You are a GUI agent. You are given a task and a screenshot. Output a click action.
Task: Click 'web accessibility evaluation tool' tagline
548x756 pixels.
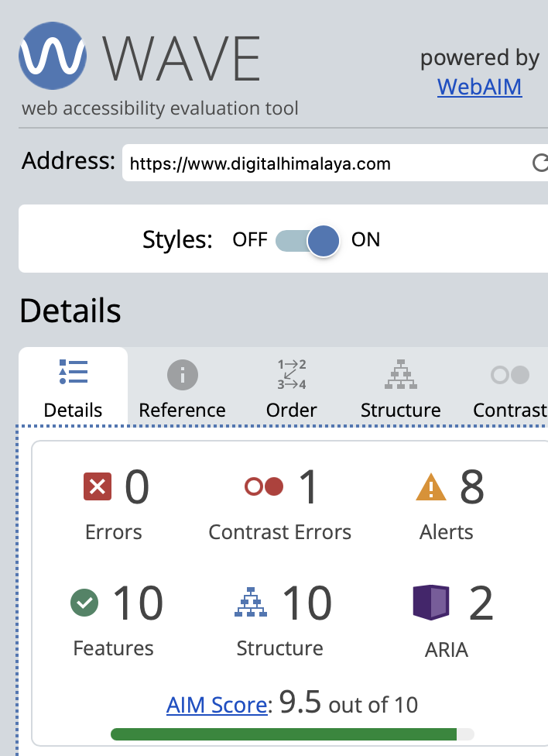click(160, 108)
